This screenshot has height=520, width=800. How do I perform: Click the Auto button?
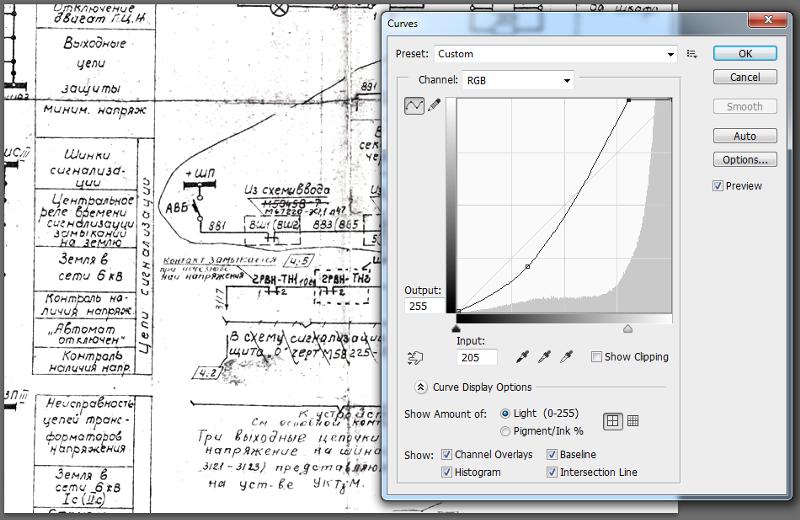click(x=745, y=136)
